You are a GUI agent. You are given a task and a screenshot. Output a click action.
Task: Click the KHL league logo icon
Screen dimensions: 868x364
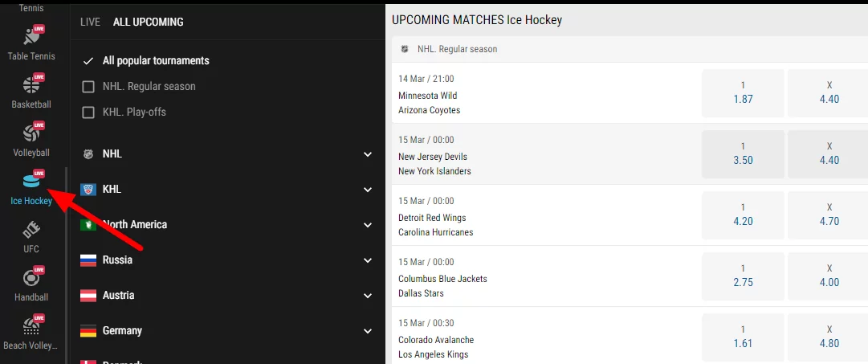click(88, 190)
